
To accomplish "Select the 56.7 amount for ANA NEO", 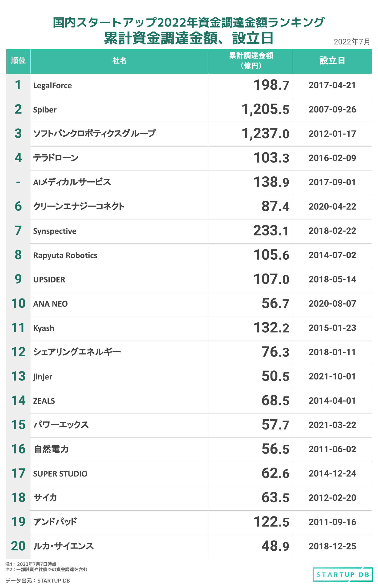I will [275, 304].
